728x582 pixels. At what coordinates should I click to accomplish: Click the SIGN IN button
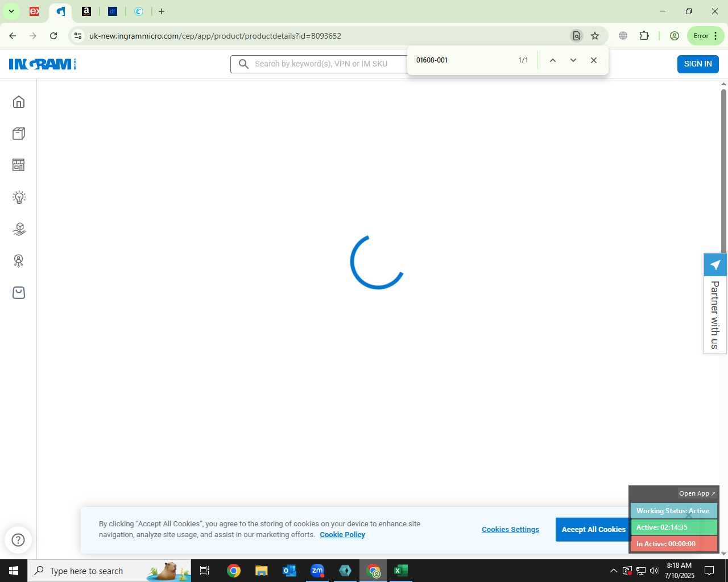point(698,64)
